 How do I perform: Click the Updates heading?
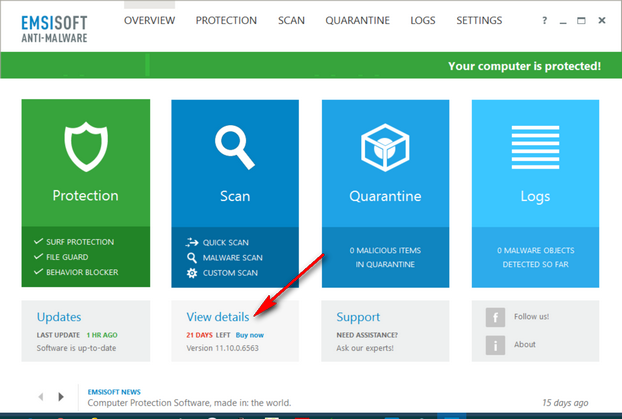pos(59,317)
